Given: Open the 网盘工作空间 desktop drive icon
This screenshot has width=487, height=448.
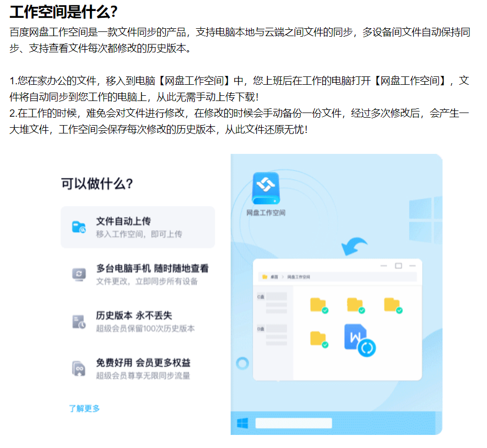Looking at the screenshot, I should (x=266, y=189).
